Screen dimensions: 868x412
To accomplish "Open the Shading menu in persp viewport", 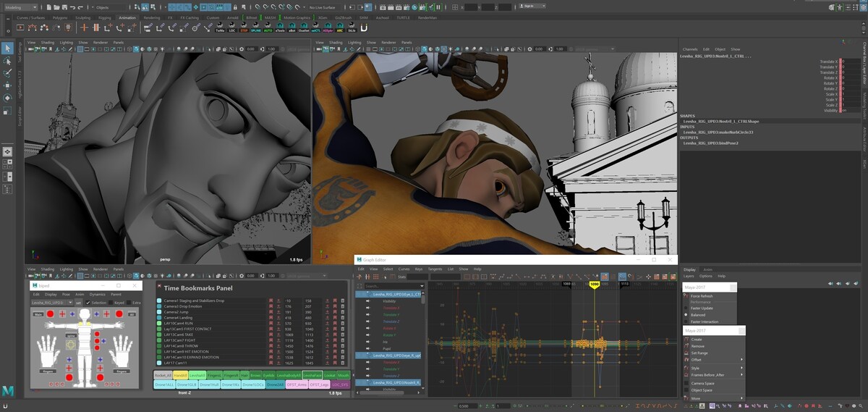I will [x=47, y=42].
